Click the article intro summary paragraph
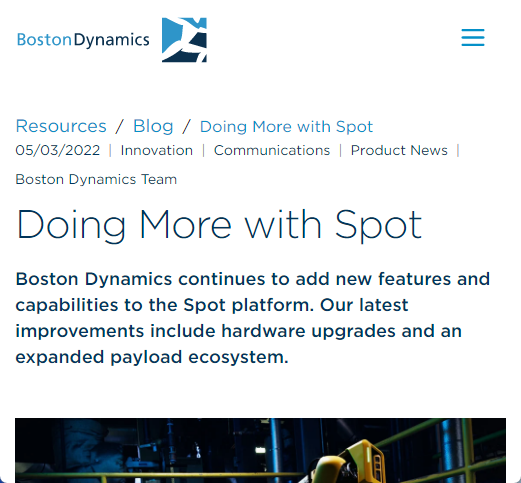This screenshot has height=483, width=521. pyautogui.click(x=253, y=318)
